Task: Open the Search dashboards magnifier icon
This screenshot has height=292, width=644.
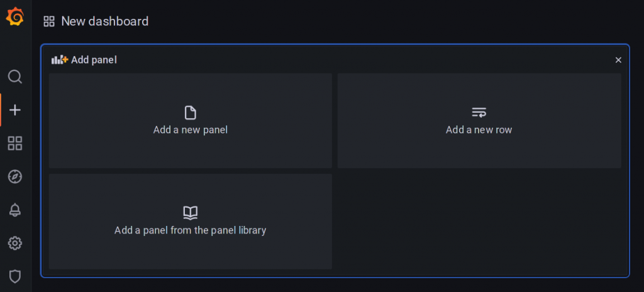Action: [15, 77]
